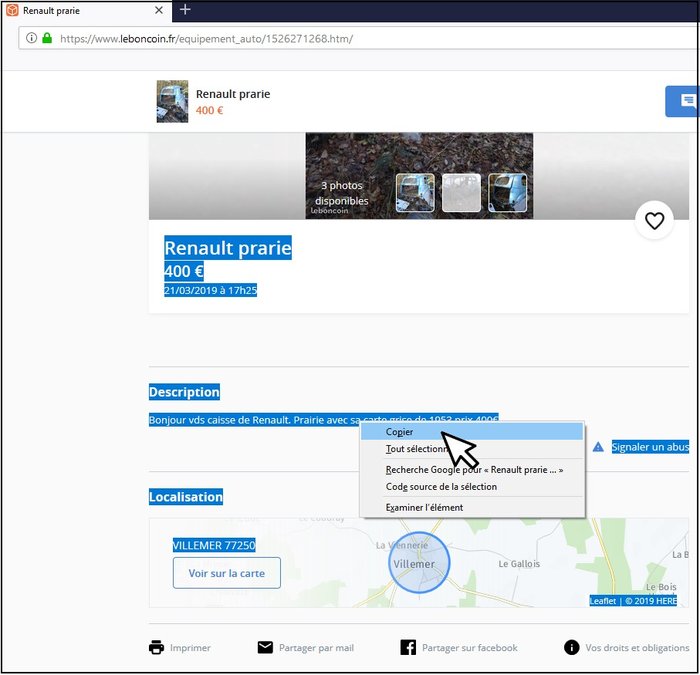700x675 pixels.
Task: Close the Renault prarie tab
Action: [x=158, y=10]
